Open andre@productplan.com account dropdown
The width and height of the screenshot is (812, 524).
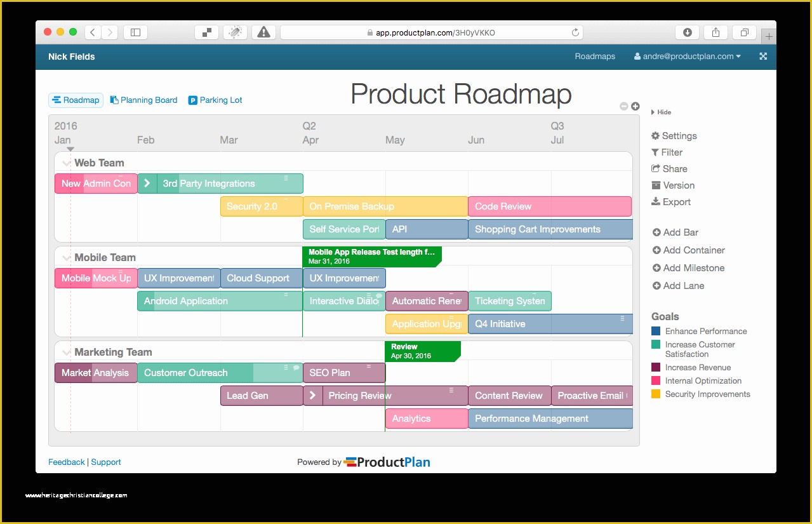tap(688, 57)
